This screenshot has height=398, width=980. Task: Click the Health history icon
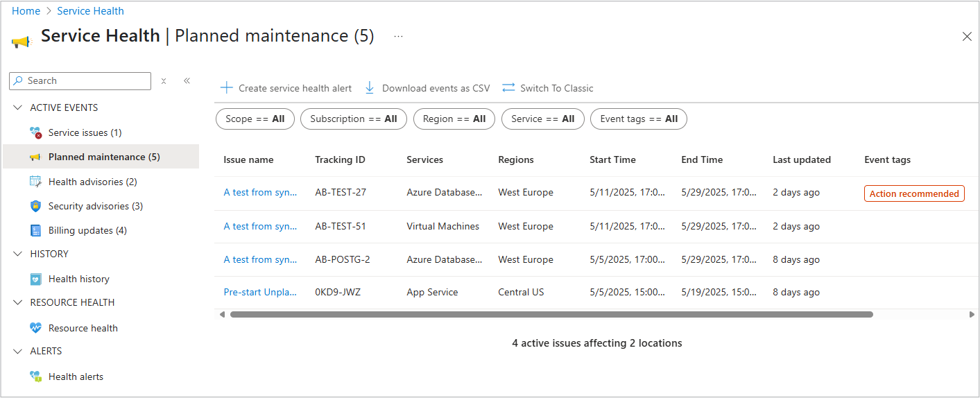tap(35, 279)
